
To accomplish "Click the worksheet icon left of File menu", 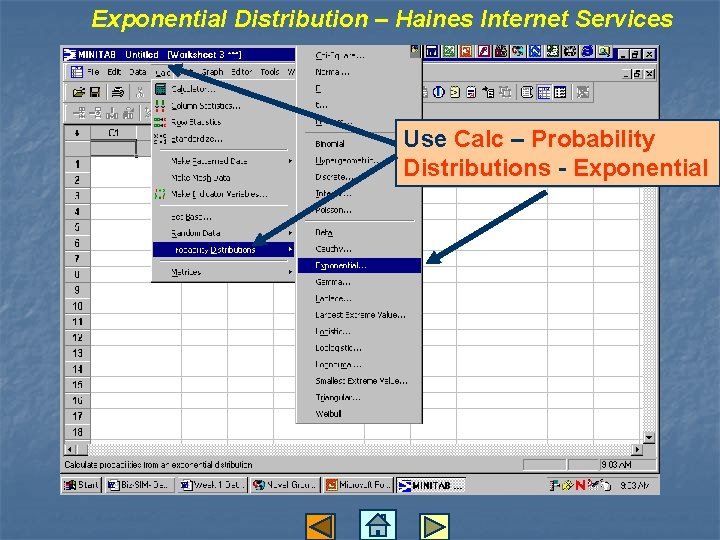I will (77, 72).
